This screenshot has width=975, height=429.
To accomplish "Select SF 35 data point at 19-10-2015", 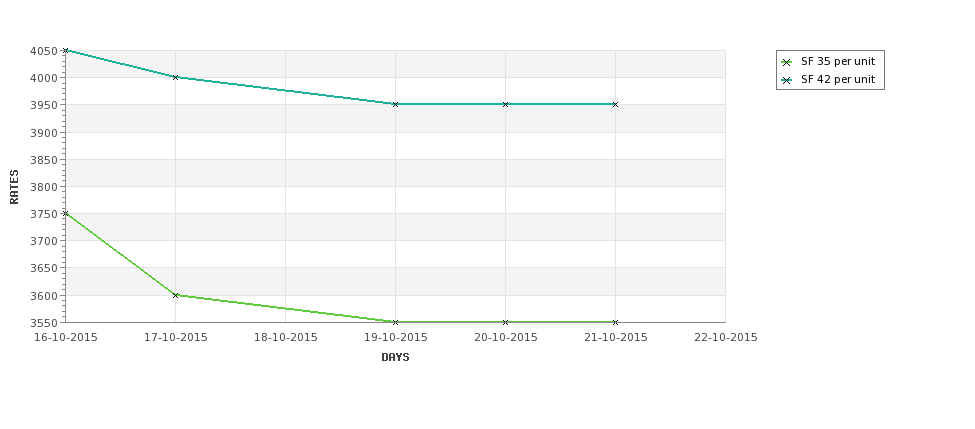I will (x=395, y=322).
